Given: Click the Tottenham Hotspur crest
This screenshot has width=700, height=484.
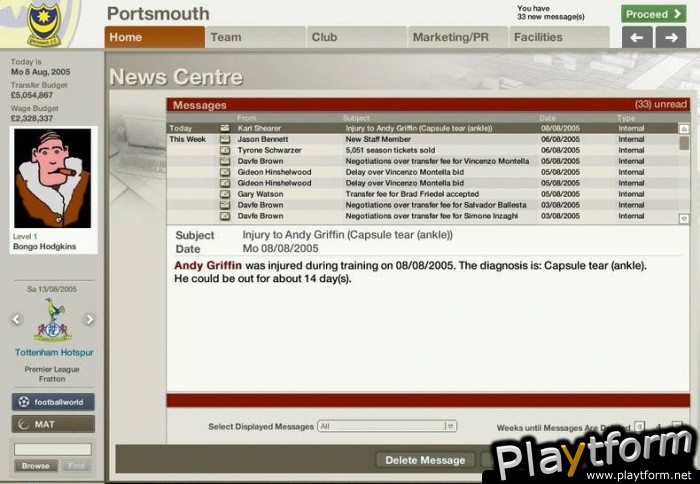Looking at the screenshot, I should coord(52,320).
